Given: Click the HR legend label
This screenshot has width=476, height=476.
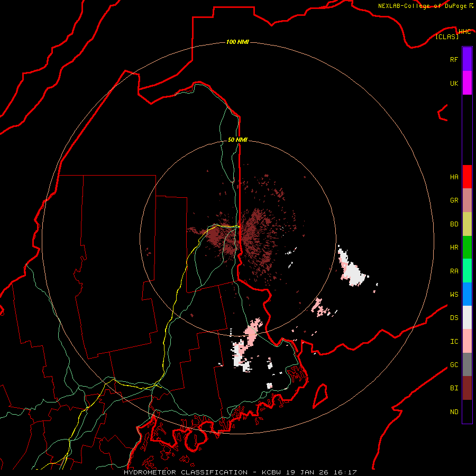Looking at the screenshot, I should (454, 248).
